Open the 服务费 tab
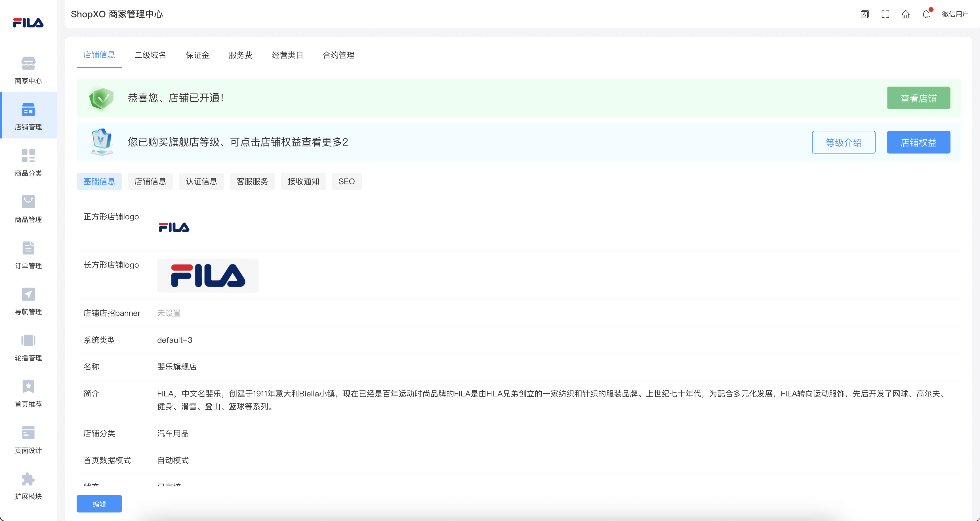 click(240, 55)
